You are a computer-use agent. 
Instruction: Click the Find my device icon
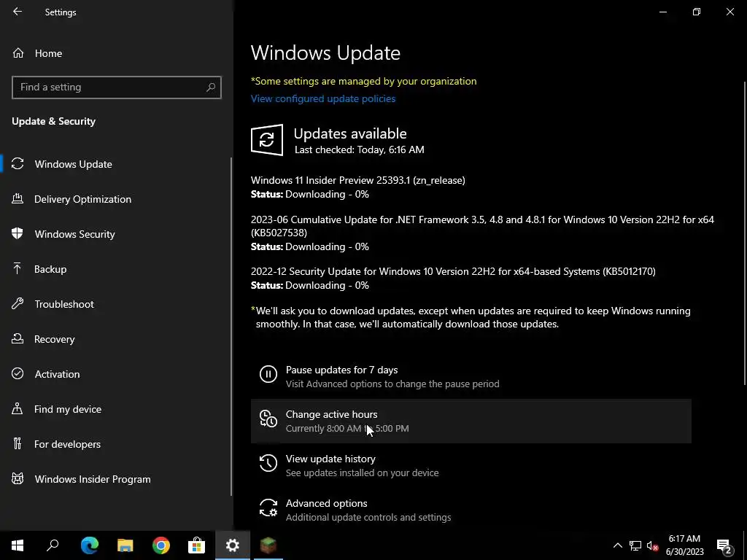(x=18, y=408)
